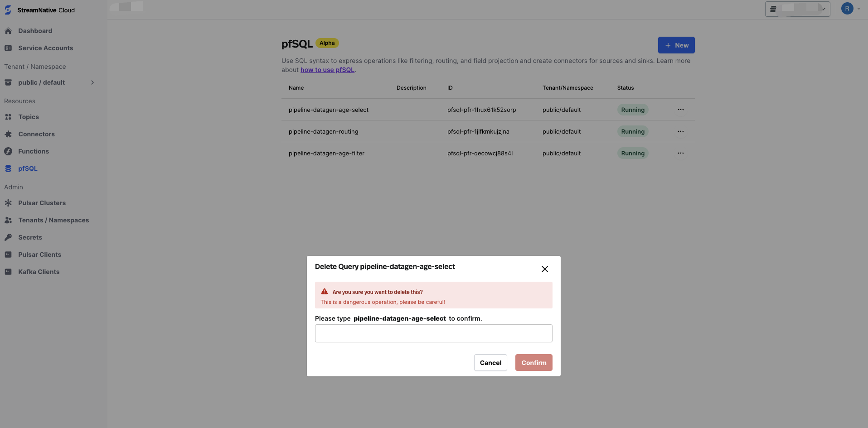This screenshot has width=868, height=428.
Task: Open the Kafka Clients page
Action: tap(39, 272)
